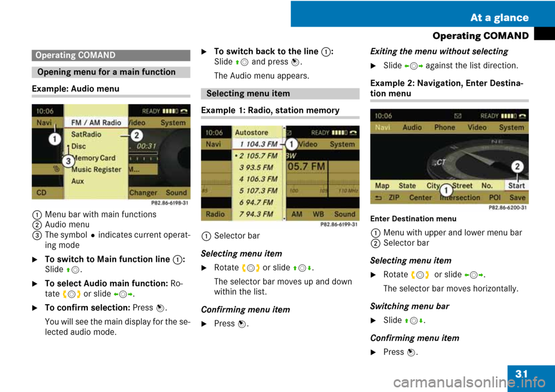Click rotate controller icon under 'select Audio main function'

[x=72, y=294]
